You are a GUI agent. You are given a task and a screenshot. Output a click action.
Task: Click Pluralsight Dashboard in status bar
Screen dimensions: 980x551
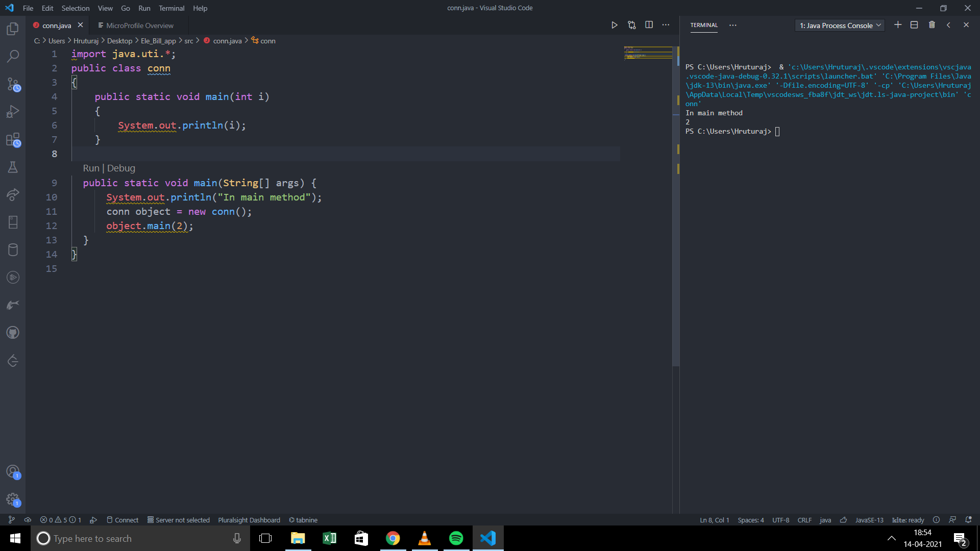point(249,520)
